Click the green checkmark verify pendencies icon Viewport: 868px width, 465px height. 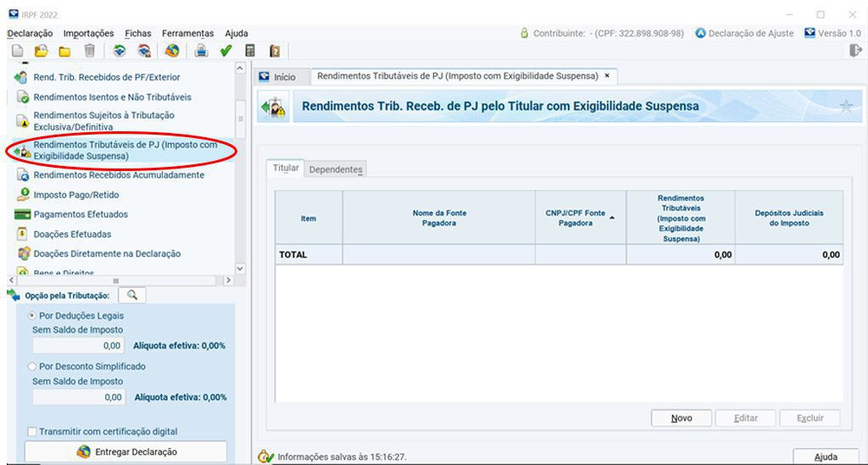[225, 52]
